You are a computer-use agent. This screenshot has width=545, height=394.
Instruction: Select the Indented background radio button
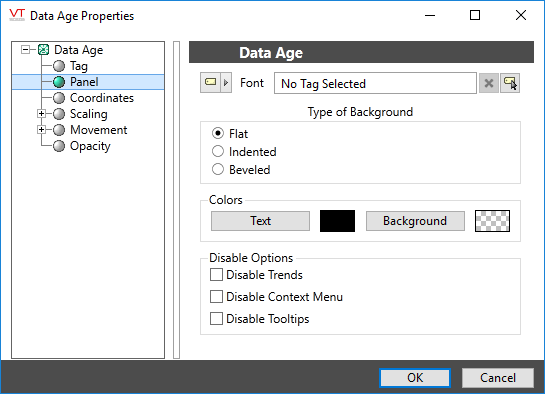tap(218, 151)
